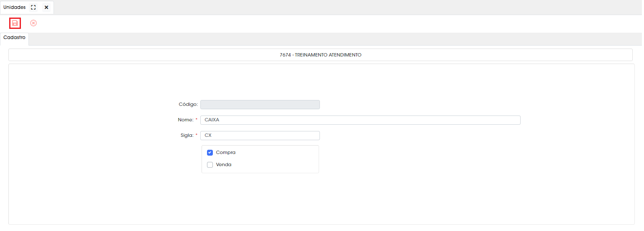Screen dimensions: 644x231
Task: Switch to the Cadastro tab
Action: pyautogui.click(x=14, y=38)
